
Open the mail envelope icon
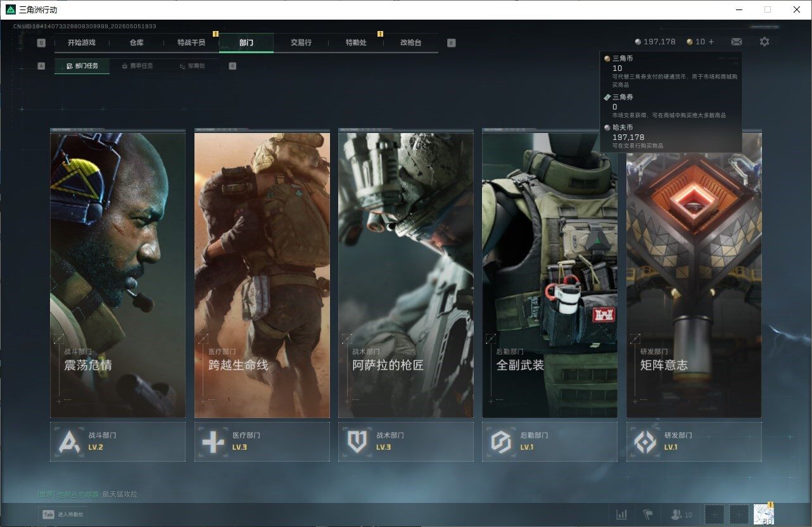(736, 42)
